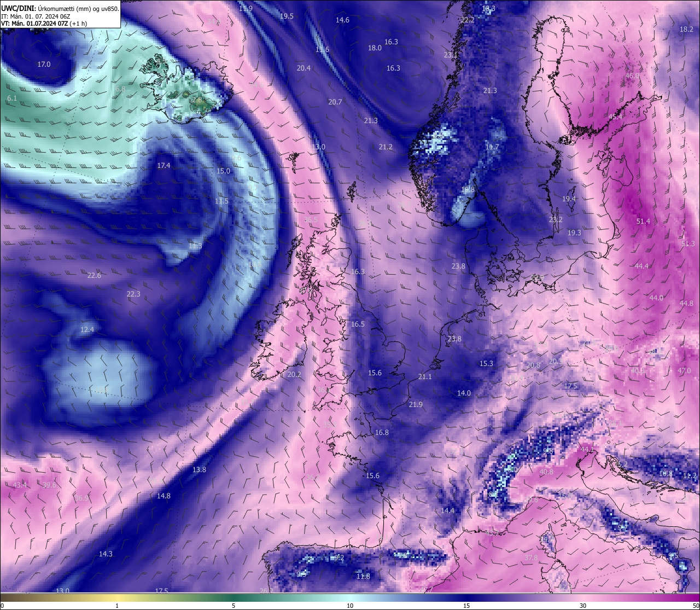Click the 22.6 value over the Atlantic
The width and height of the screenshot is (700, 610).
coord(94,276)
